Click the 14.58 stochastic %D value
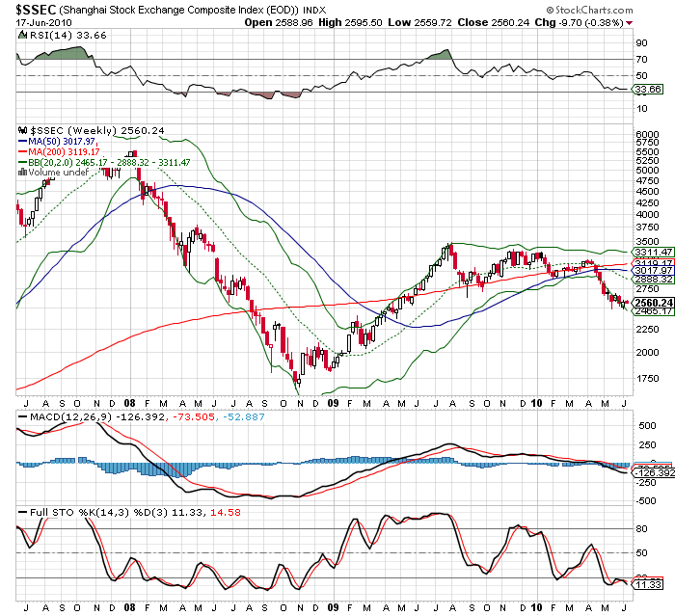Viewport: 675px width, 616px height. pos(226,512)
